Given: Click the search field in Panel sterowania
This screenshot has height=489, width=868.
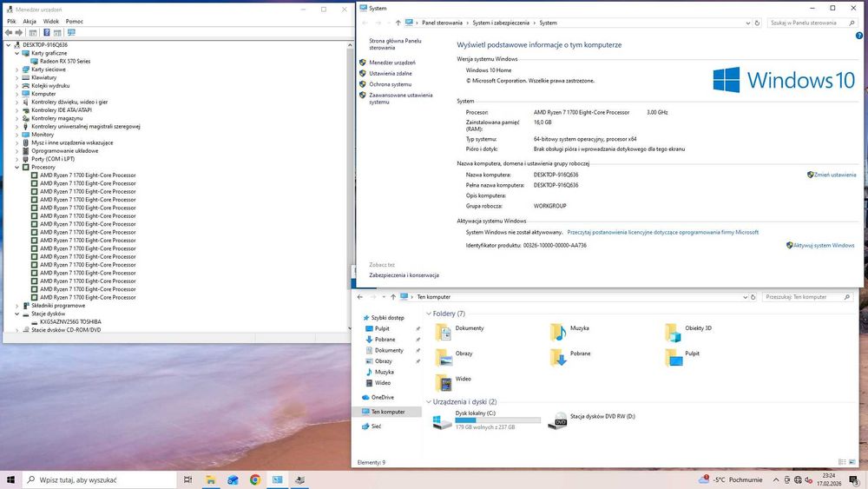Looking at the screenshot, I should pos(812,23).
